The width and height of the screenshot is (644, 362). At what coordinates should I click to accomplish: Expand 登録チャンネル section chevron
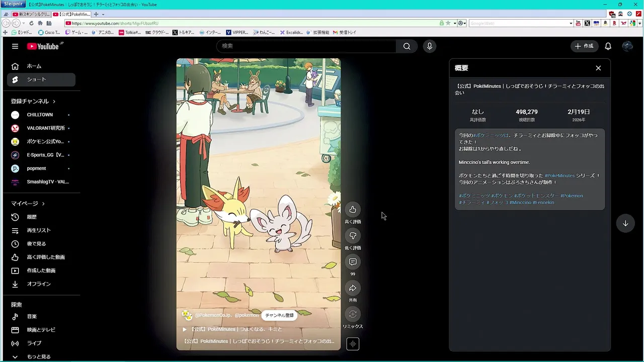click(54, 101)
